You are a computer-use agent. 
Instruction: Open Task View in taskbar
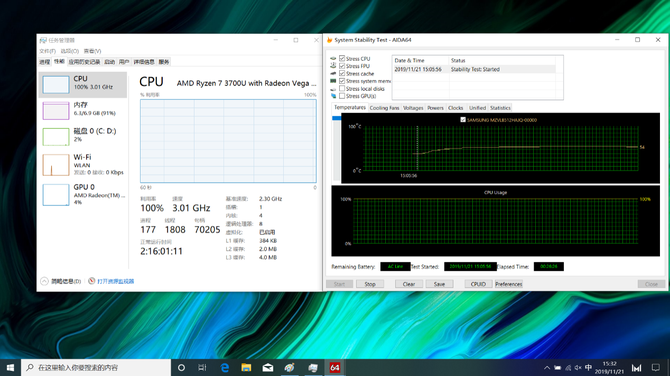(203, 367)
